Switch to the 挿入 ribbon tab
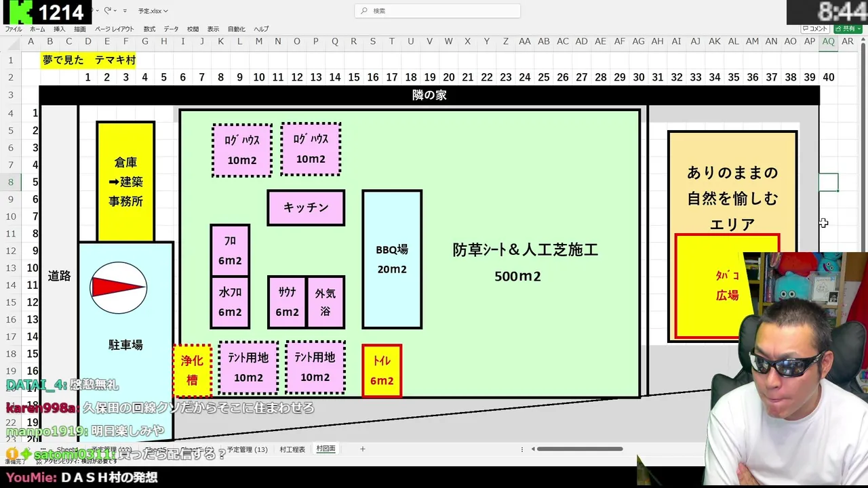 (60, 29)
